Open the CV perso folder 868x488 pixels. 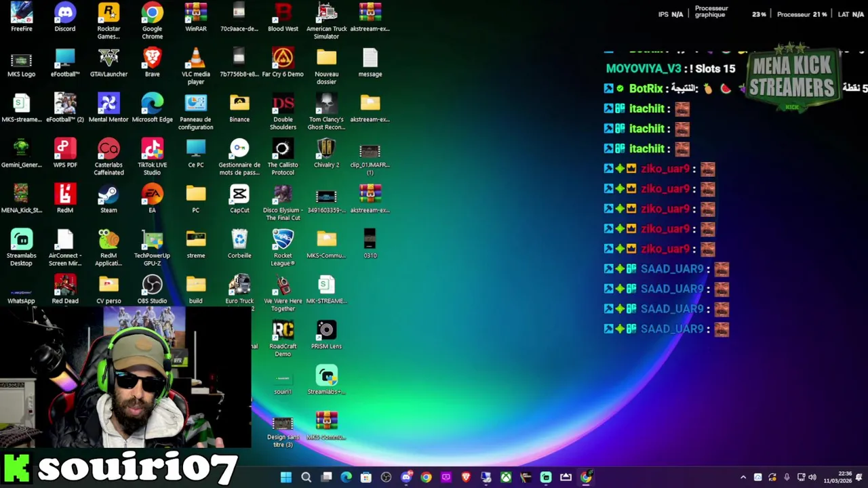click(108, 289)
